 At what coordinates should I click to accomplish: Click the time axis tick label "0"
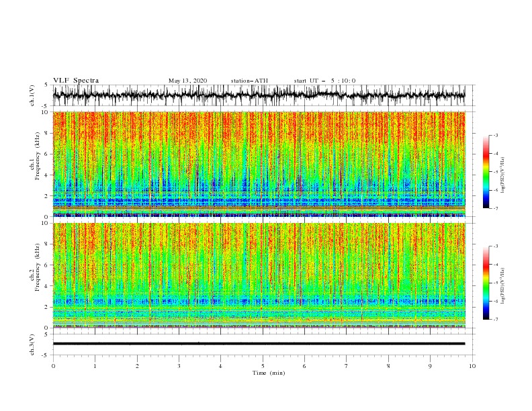click(x=53, y=366)
